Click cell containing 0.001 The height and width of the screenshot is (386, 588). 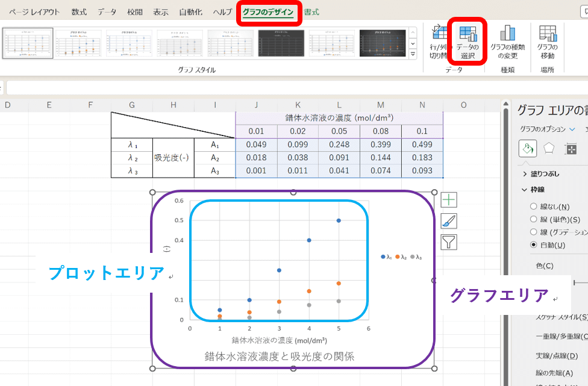[x=256, y=171]
